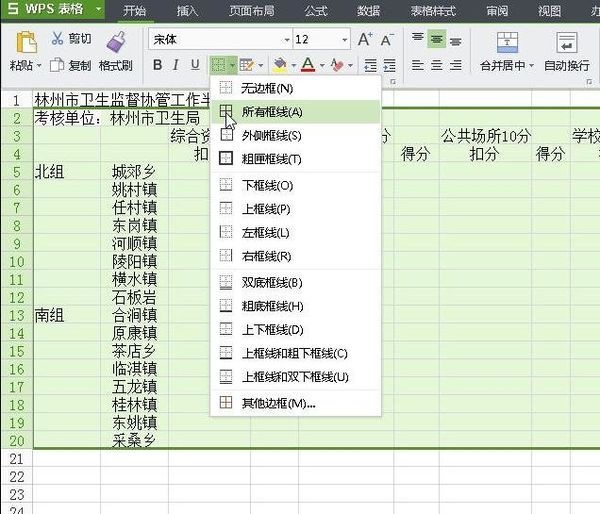The height and width of the screenshot is (514, 600).
Task: Click cell containing 南组
Action: pyautogui.click(x=67, y=316)
